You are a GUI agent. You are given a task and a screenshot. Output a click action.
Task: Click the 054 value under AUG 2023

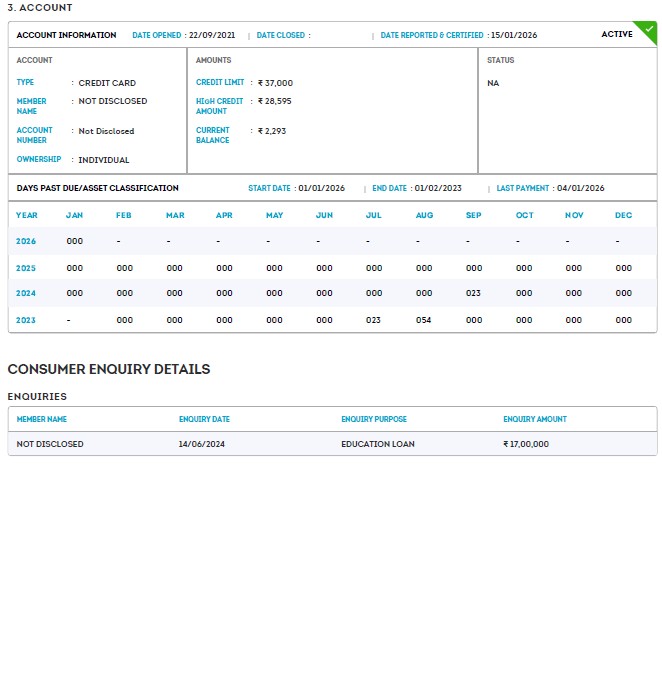click(424, 320)
